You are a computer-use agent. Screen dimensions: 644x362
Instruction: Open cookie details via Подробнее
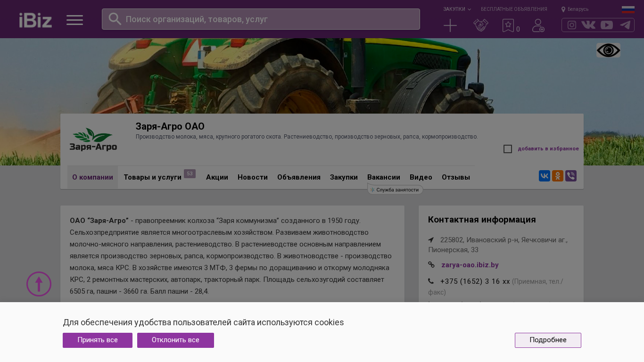pos(548,340)
